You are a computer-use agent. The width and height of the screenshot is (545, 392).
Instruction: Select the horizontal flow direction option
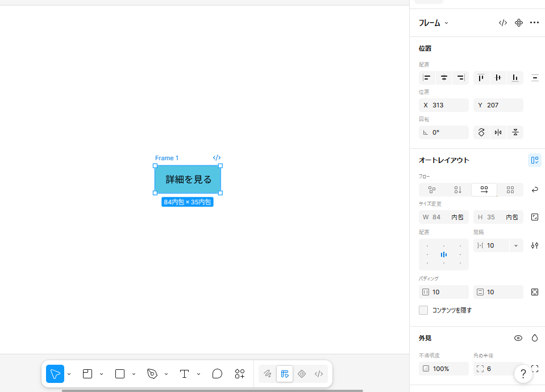[x=484, y=190]
